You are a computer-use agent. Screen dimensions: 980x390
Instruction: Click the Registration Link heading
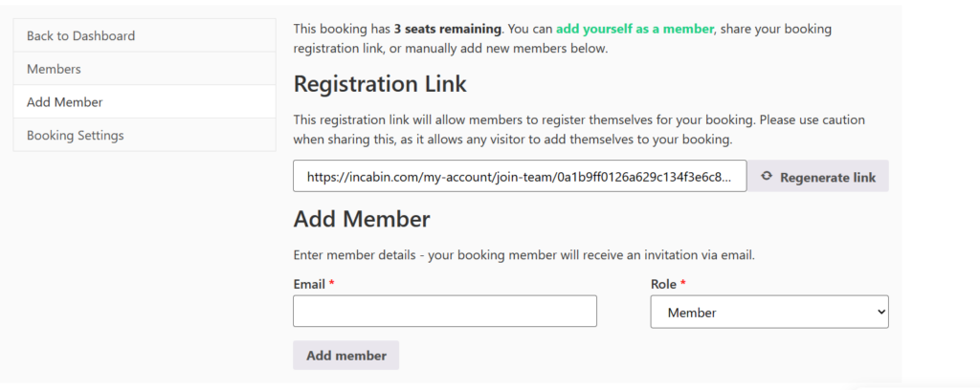[x=380, y=84]
